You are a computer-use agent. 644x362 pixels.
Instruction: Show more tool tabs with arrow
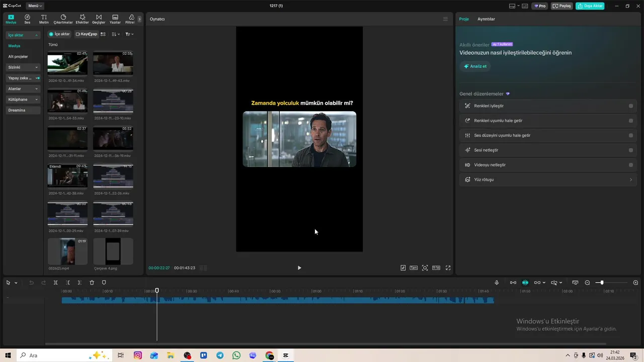click(x=140, y=19)
